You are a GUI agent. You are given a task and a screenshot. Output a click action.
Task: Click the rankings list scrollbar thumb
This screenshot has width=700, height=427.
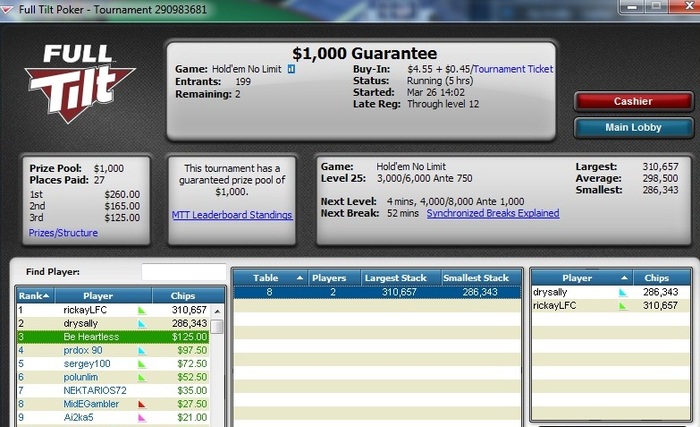(x=217, y=327)
